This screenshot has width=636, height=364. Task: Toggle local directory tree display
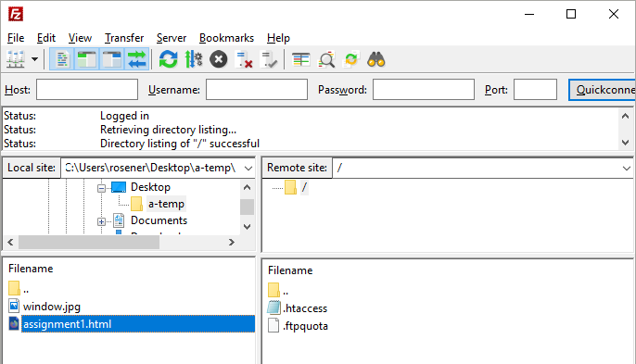click(87, 59)
